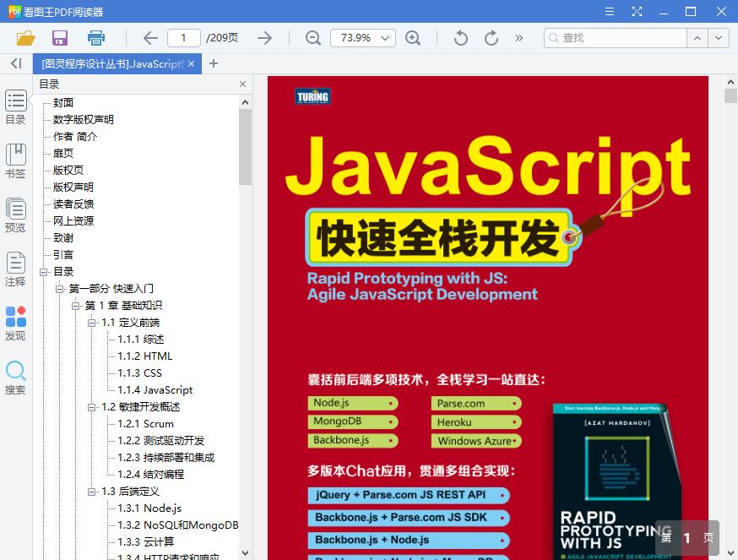Zoom in with the plus magnifier
The image size is (738, 560).
click(413, 38)
